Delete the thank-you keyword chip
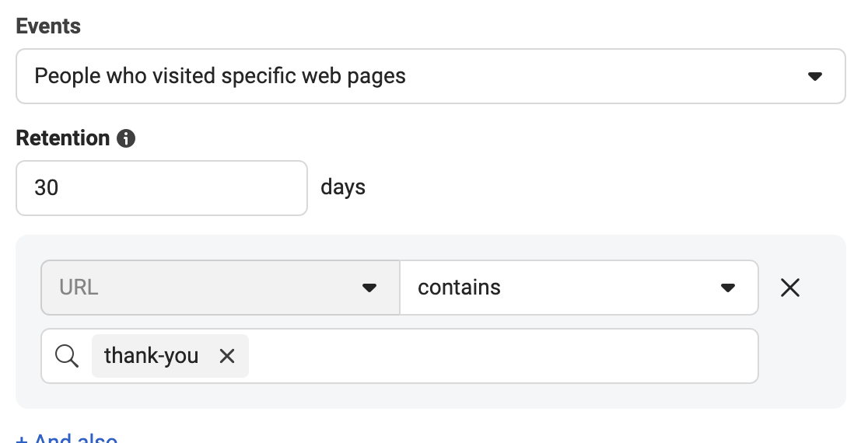 [227, 356]
